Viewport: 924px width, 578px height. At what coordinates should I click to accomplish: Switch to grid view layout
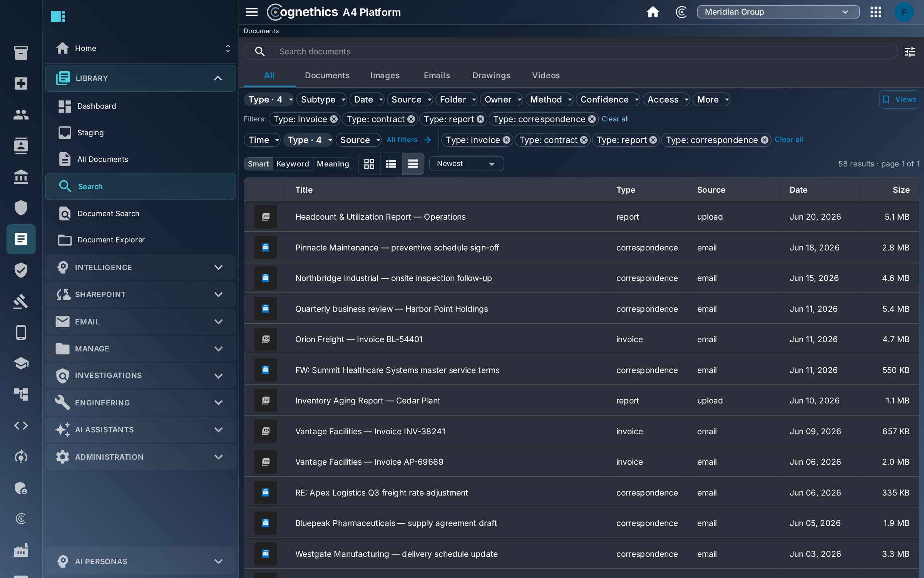click(x=369, y=164)
